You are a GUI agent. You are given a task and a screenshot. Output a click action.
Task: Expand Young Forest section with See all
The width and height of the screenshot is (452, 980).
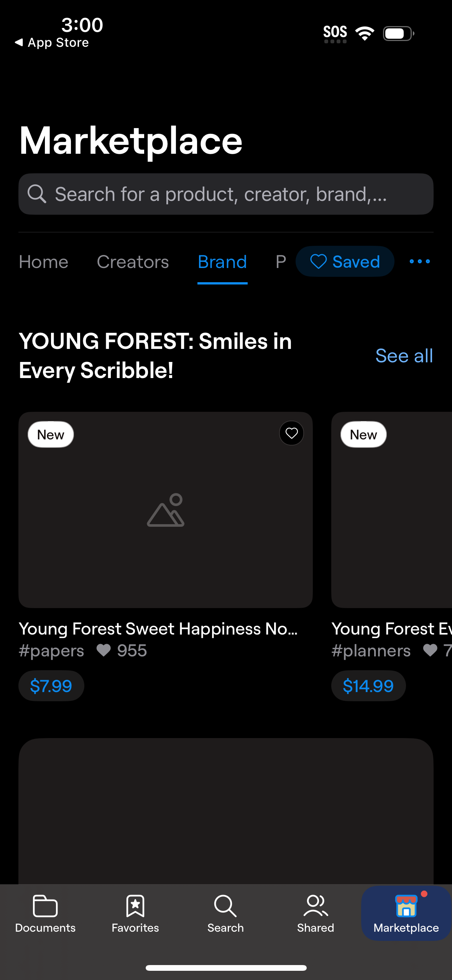[x=404, y=356]
